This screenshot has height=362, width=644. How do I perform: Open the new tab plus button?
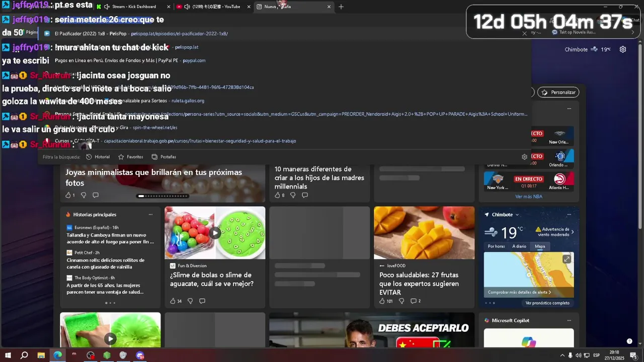pos(341,7)
